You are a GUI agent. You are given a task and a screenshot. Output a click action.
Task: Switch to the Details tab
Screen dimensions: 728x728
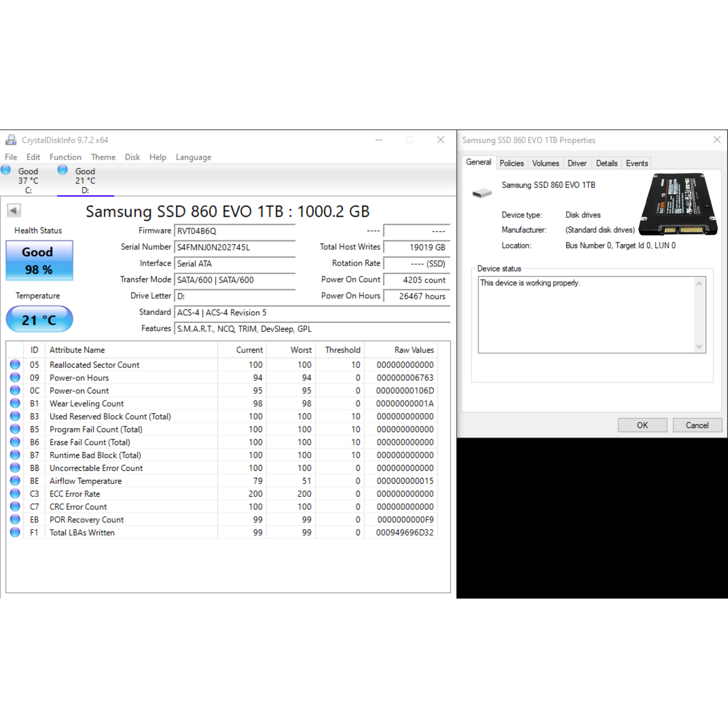(607, 163)
